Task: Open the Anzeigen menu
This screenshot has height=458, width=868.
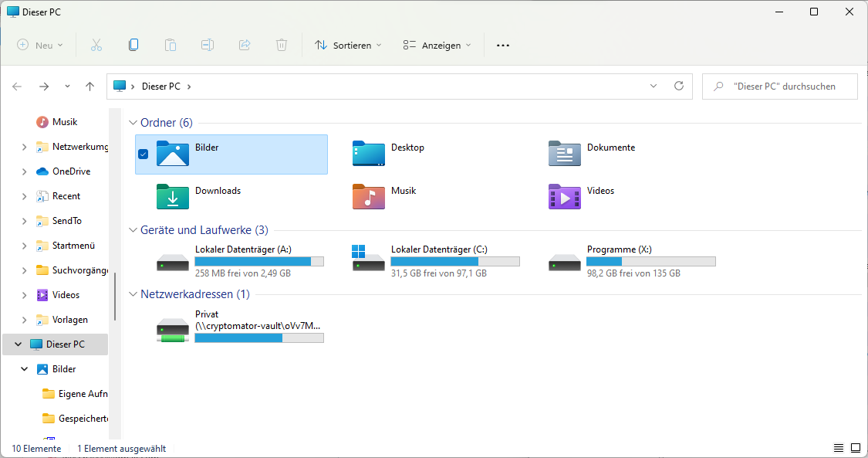Action: (x=437, y=45)
